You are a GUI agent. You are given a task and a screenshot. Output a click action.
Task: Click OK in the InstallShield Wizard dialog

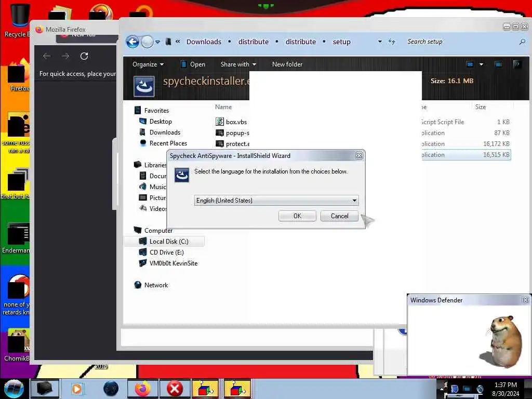297,216
